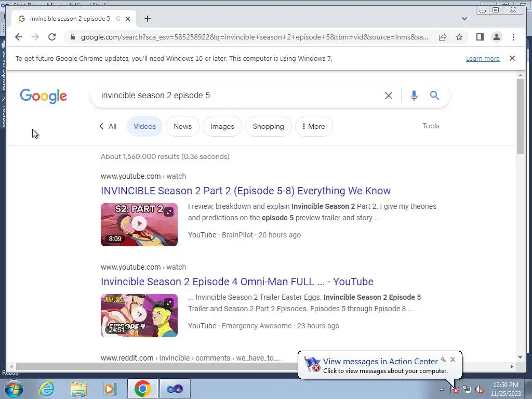The height and width of the screenshot is (399, 532).
Task: Open INVINCIBLE Season 2 Part 2 video link
Action: (246, 191)
